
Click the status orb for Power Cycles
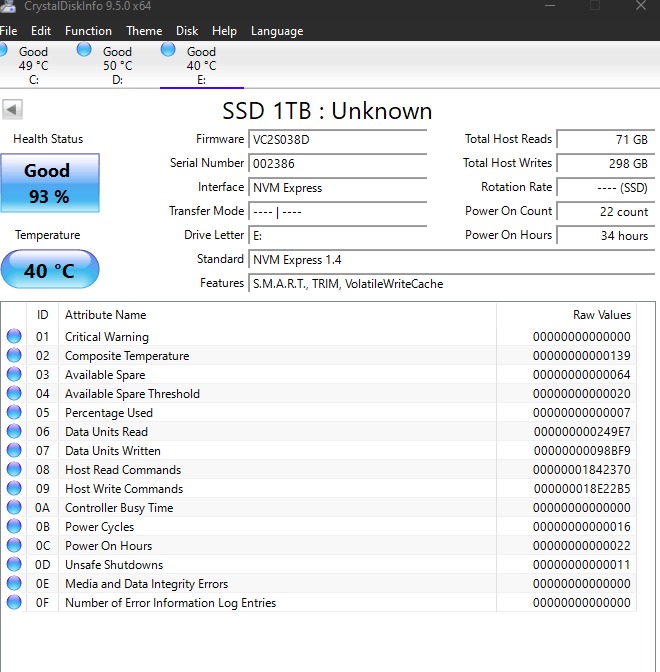14,526
